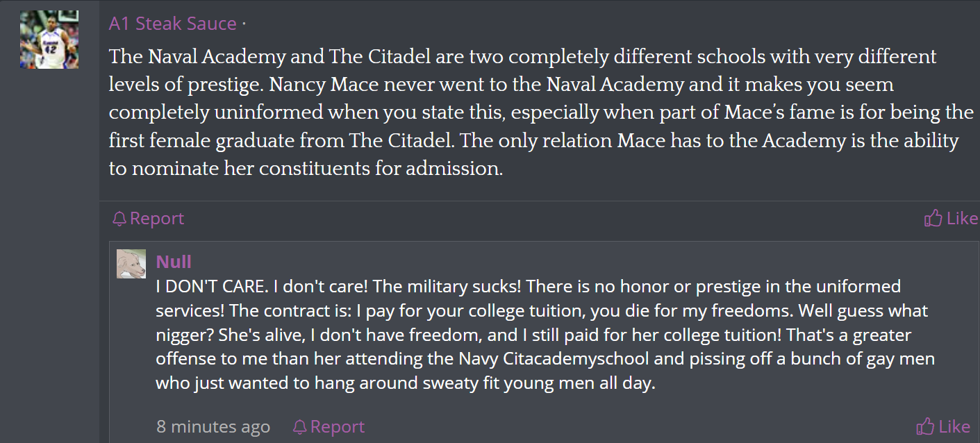Click the dot separator after A1 Steak Sauce

(x=244, y=24)
